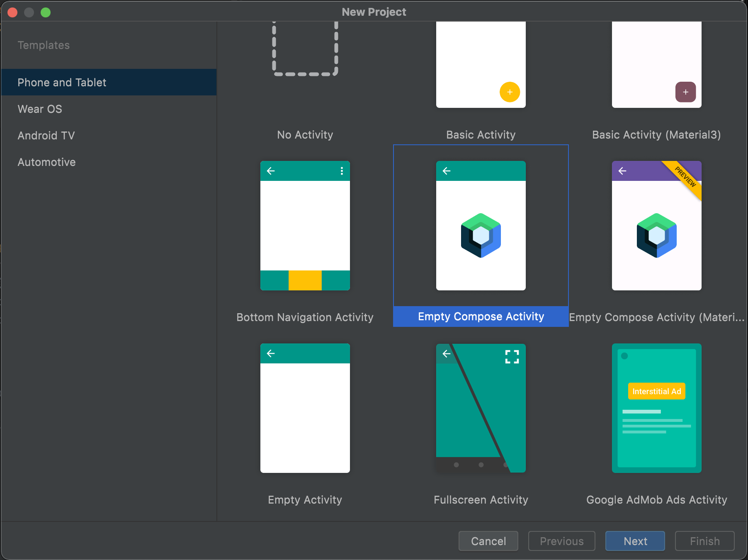Click the 'No Activity' label

pyautogui.click(x=305, y=135)
